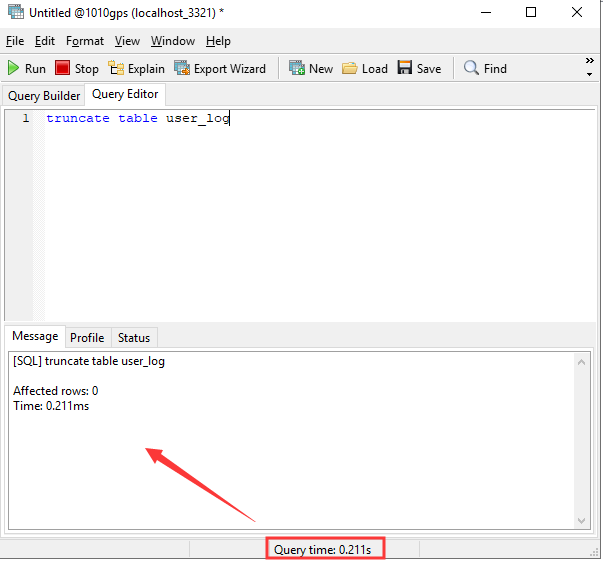This screenshot has width=603, height=561.
Task: Close the query window
Action: 577,12
